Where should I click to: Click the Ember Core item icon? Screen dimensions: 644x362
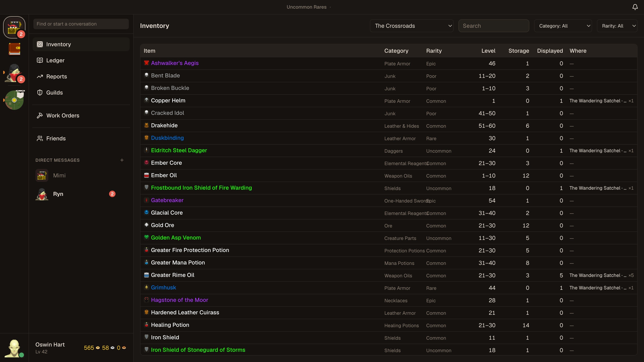pyautogui.click(x=147, y=162)
